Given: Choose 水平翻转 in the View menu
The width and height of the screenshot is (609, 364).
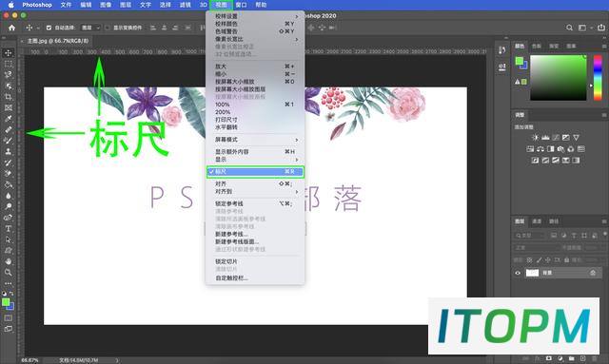Looking at the screenshot, I should click(x=255, y=127).
